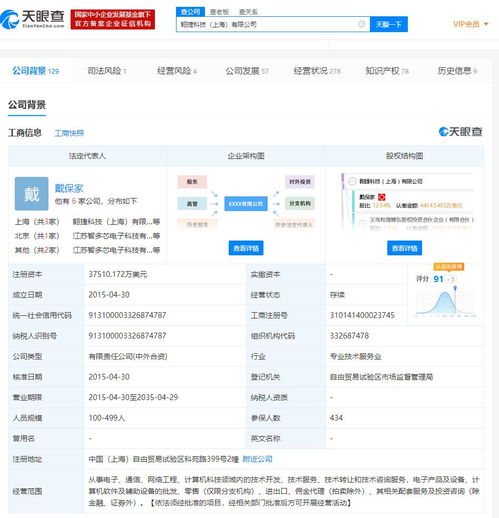Image resolution: width=499 pixels, height=518 pixels.
Task: Click the orange certification badge above the score
Action: [x=449, y=267]
